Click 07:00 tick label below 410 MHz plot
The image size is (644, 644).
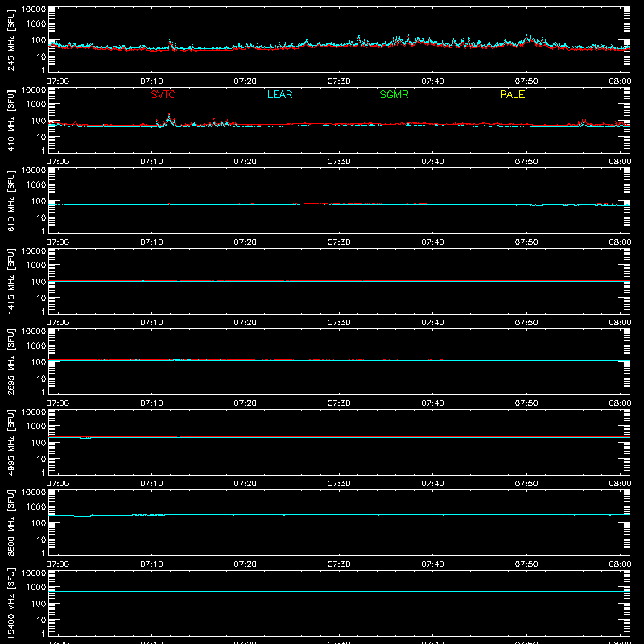pos(58,162)
